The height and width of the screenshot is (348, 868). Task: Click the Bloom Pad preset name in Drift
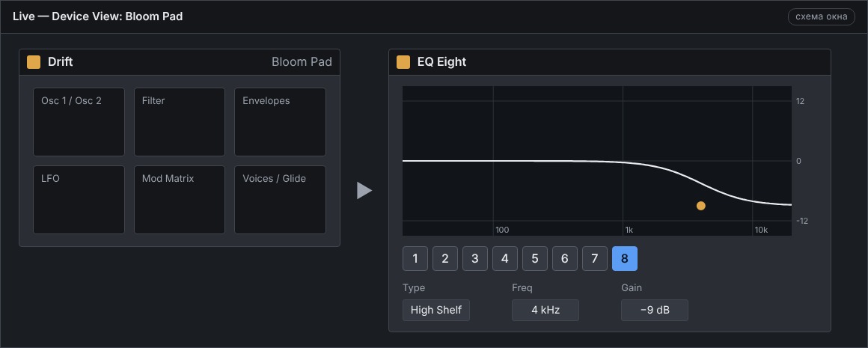click(302, 62)
